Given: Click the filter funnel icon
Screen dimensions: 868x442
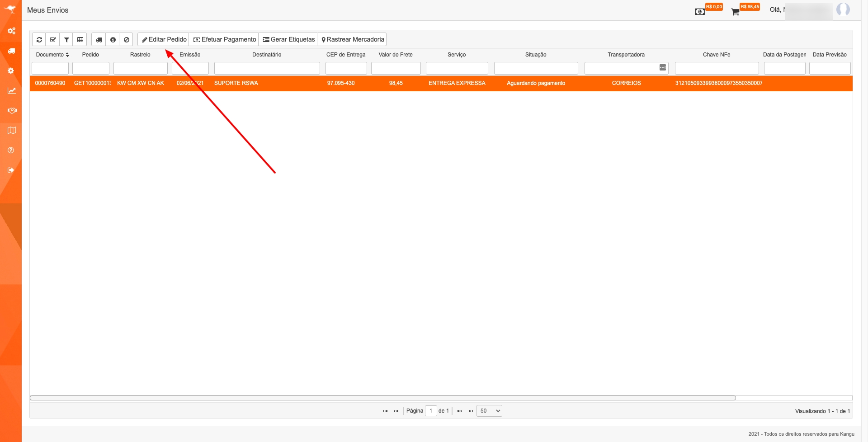Looking at the screenshot, I should pyautogui.click(x=66, y=40).
